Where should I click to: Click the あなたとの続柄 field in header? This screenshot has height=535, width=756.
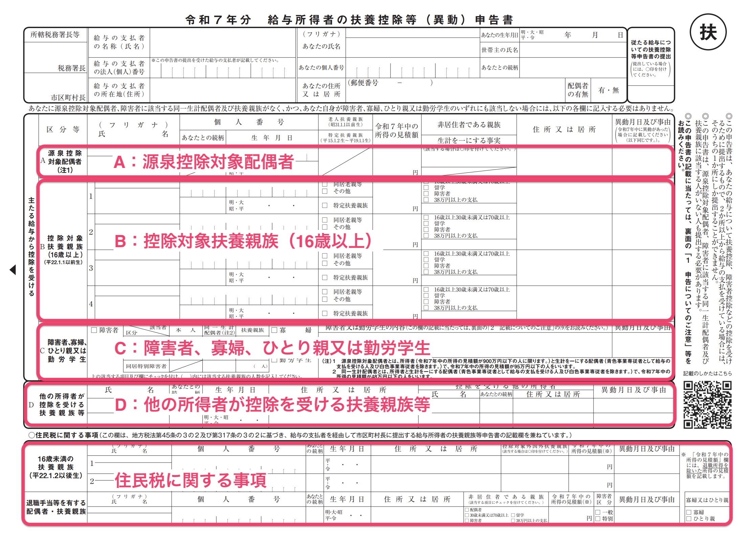coord(573,68)
